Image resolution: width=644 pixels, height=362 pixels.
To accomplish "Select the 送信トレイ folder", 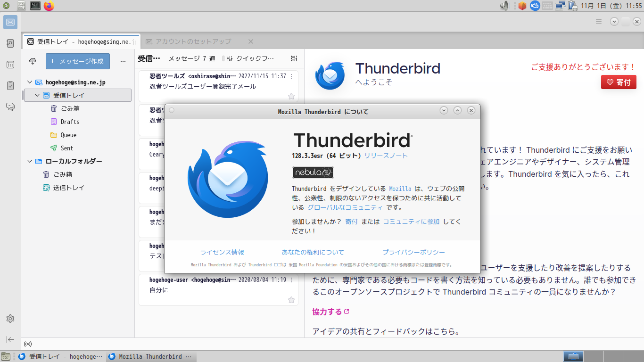I will coord(78,188).
